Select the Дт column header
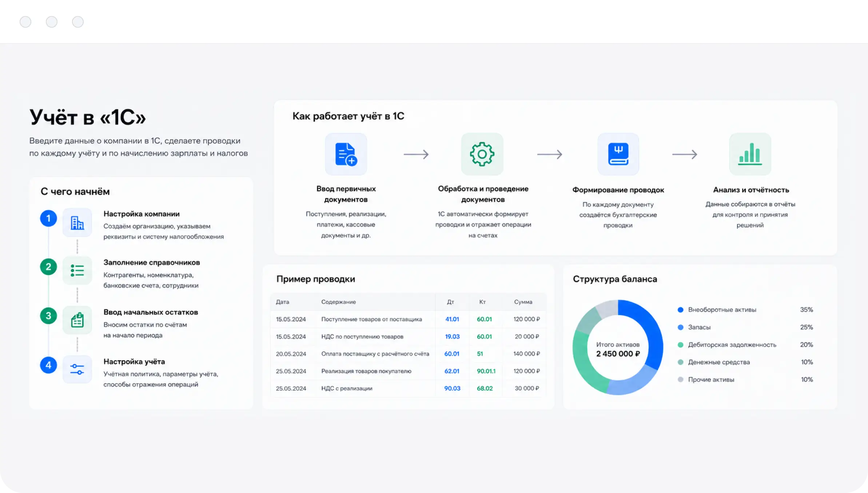The width and height of the screenshot is (868, 493). pos(450,302)
